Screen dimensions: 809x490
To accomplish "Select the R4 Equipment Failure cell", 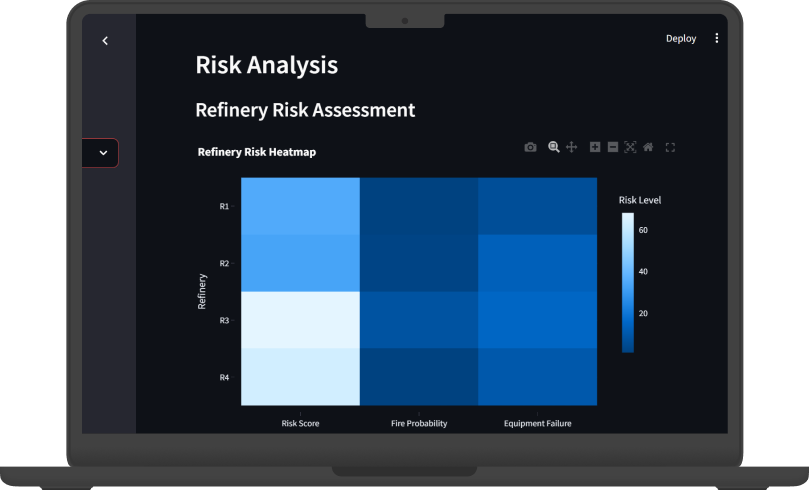I will (x=537, y=377).
